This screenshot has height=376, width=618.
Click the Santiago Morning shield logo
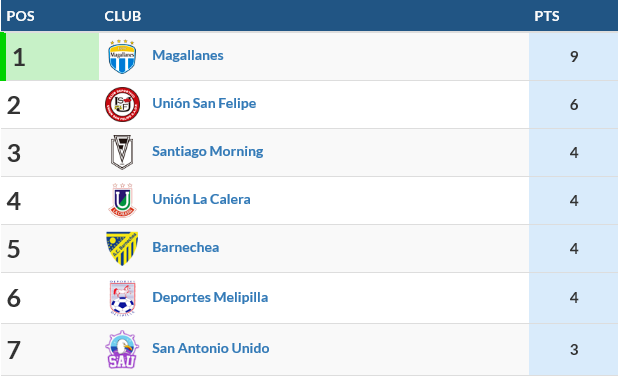click(x=122, y=152)
